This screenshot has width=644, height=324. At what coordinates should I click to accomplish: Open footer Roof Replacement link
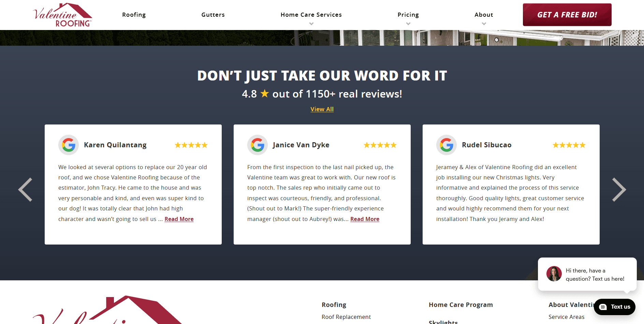click(x=346, y=317)
